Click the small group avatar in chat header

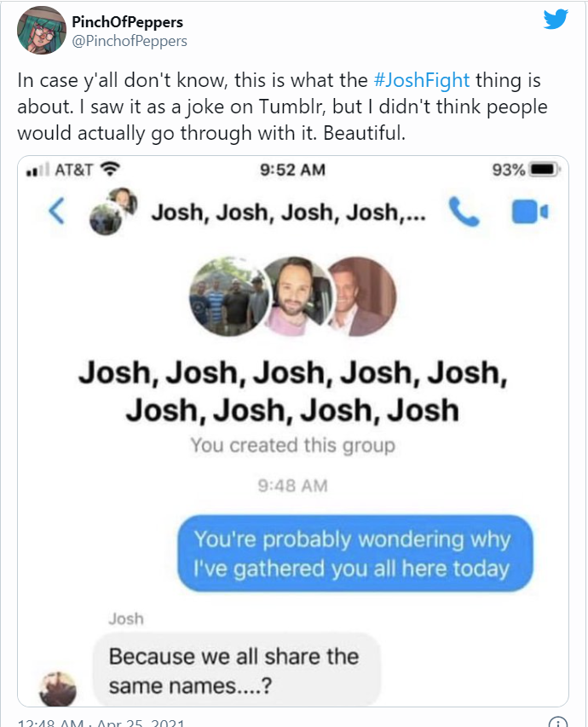(x=111, y=211)
